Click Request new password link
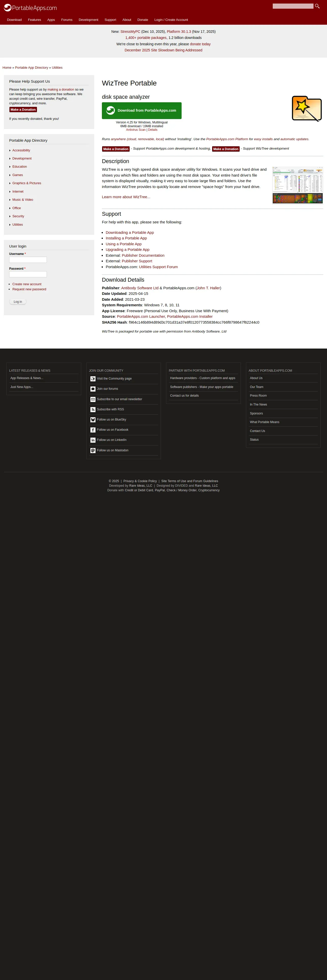The image size is (327, 980). click(x=29, y=289)
